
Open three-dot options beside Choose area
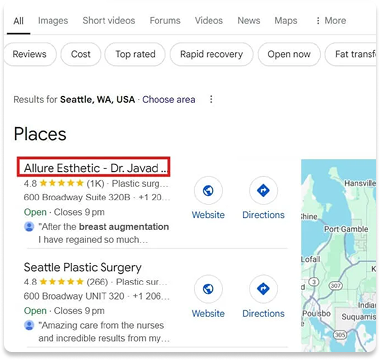211,99
